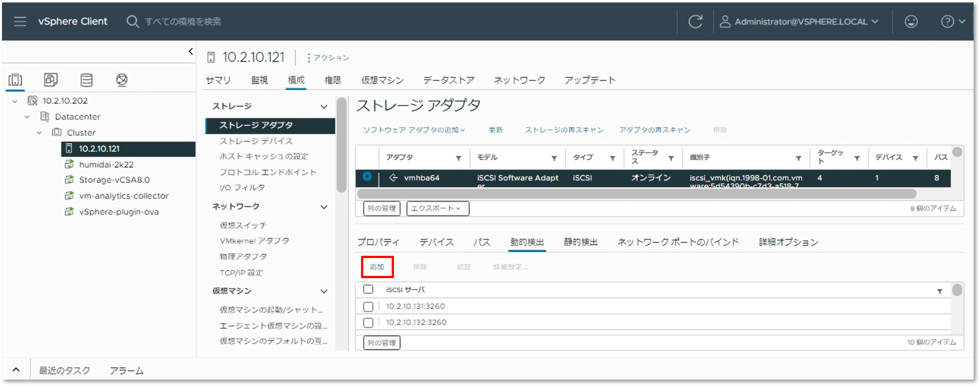The height and width of the screenshot is (386, 980).
Task: Collapse the ストレージ settings section
Action: pos(324,106)
